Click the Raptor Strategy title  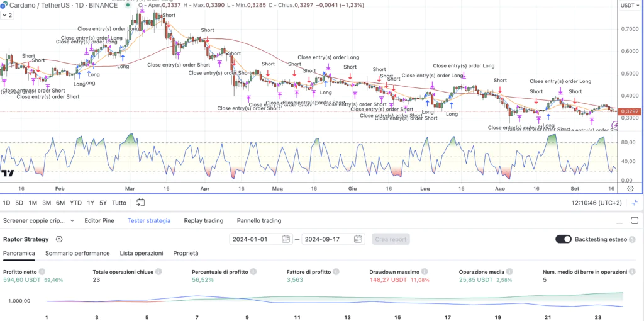26,239
